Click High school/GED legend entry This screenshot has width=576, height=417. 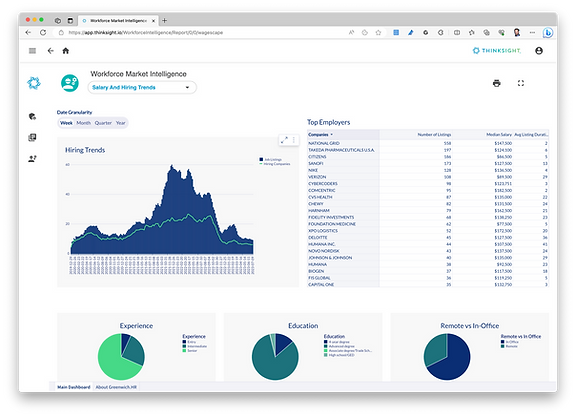[x=339, y=355]
